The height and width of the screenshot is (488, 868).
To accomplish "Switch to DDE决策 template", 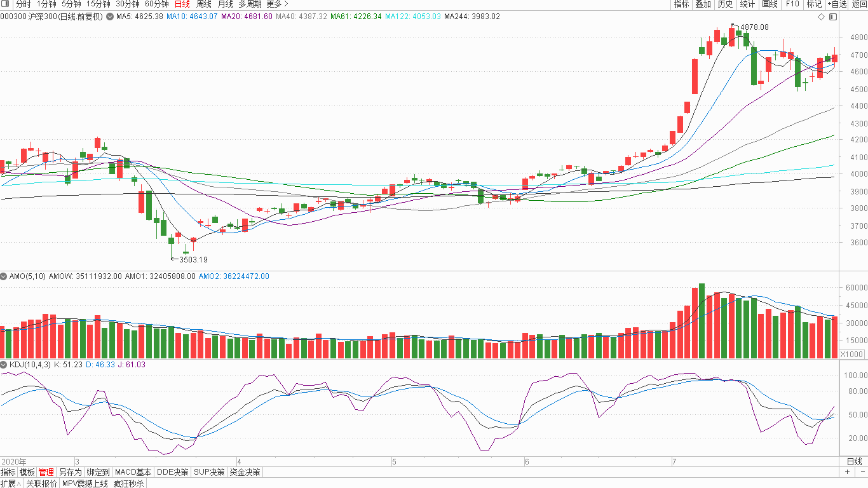I will click(x=173, y=472).
